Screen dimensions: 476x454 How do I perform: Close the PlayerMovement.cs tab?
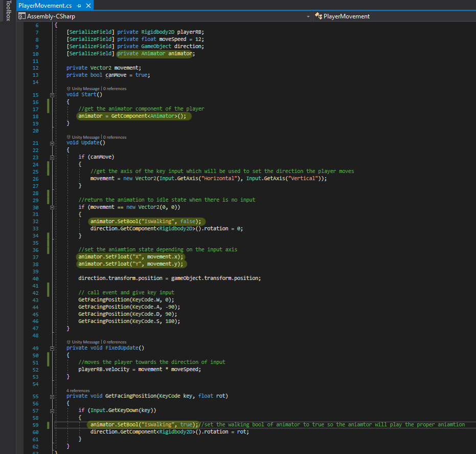coord(88,6)
